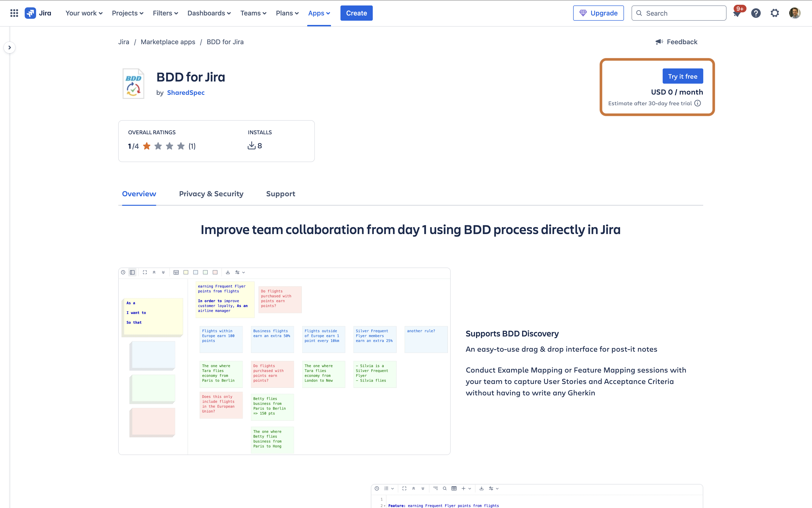
Task: Open the Teams dropdown
Action: [x=253, y=13]
